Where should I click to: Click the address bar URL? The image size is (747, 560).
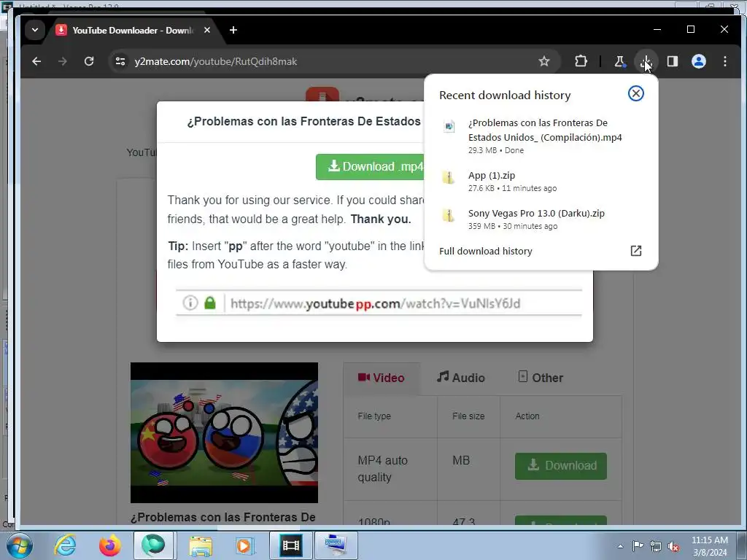coord(216,61)
